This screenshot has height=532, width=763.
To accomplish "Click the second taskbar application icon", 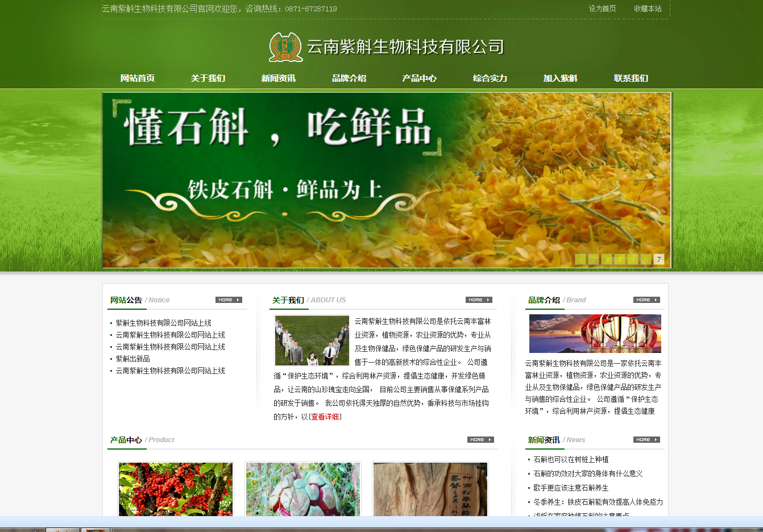I will (97, 529).
